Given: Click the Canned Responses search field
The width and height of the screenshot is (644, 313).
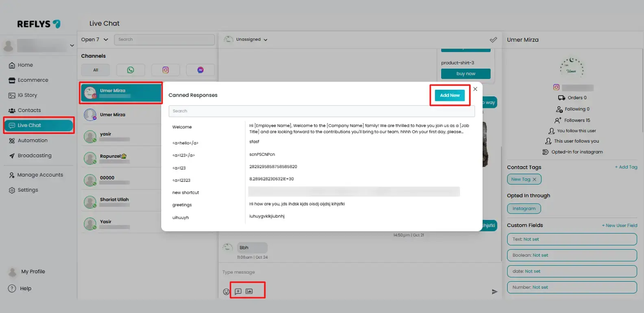Looking at the screenshot, I should [321, 111].
